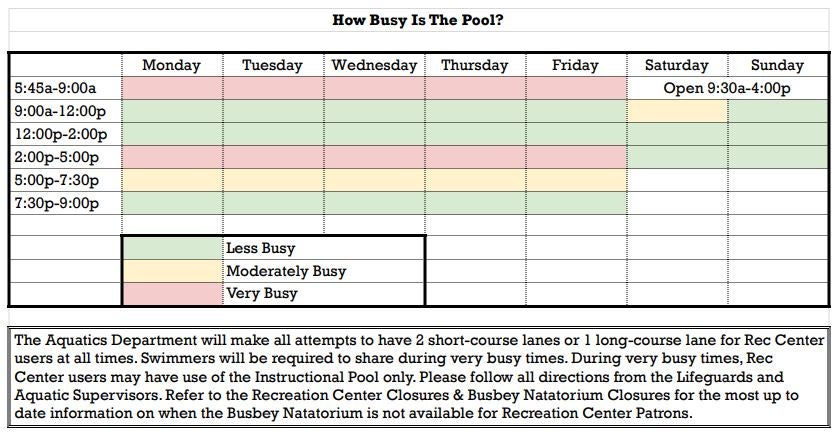Click the yellow Moderately Busy legend swatch

click(172, 271)
